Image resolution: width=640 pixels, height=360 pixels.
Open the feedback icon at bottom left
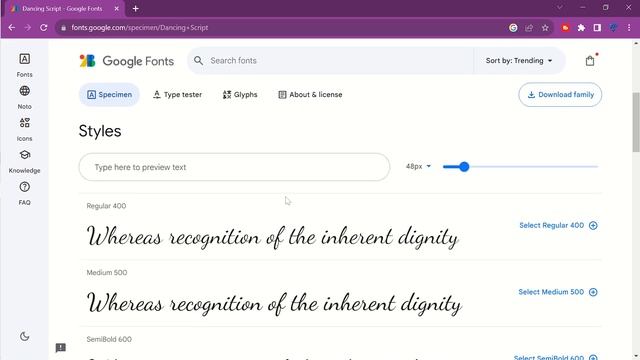click(60, 348)
